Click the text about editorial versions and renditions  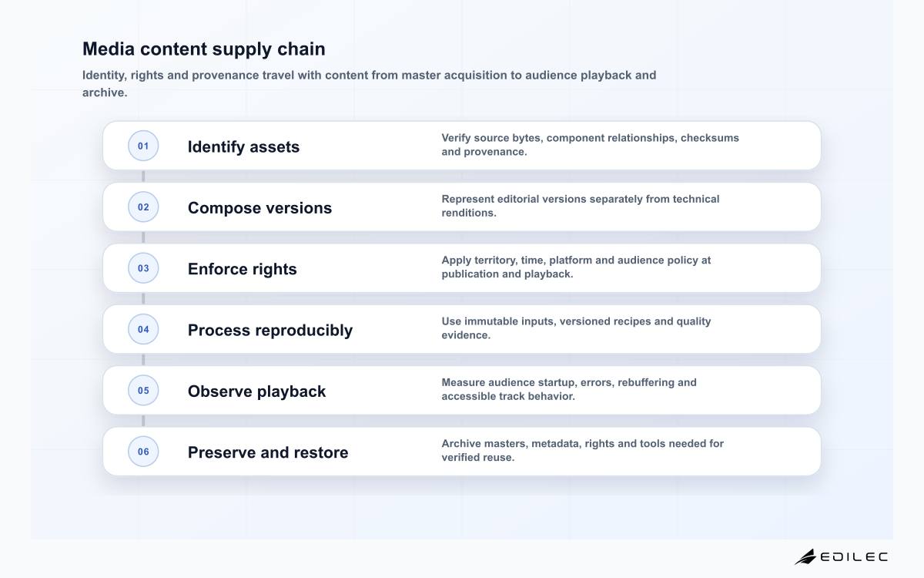(581, 206)
